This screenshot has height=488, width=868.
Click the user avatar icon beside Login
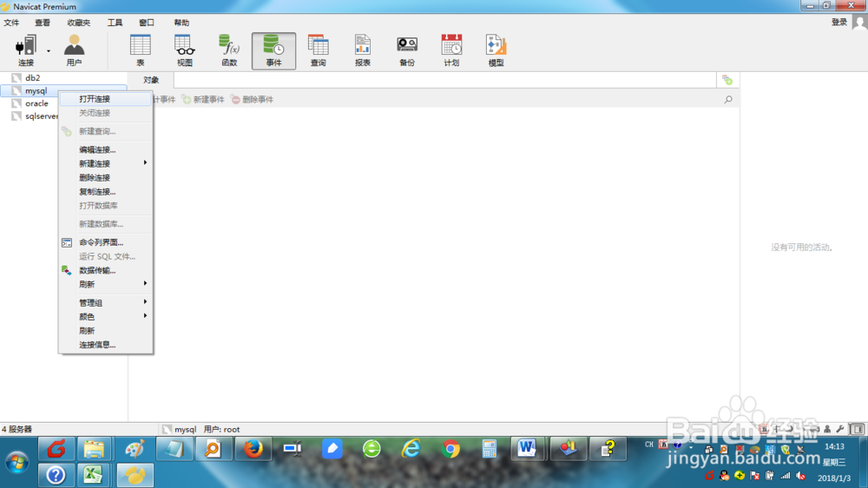[x=859, y=23]
